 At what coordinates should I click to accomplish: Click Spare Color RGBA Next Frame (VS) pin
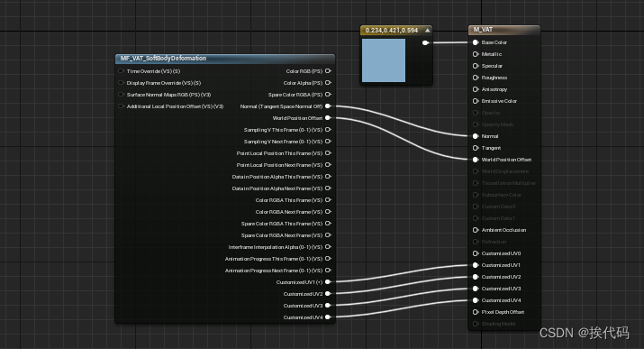(x=328, y=235)
